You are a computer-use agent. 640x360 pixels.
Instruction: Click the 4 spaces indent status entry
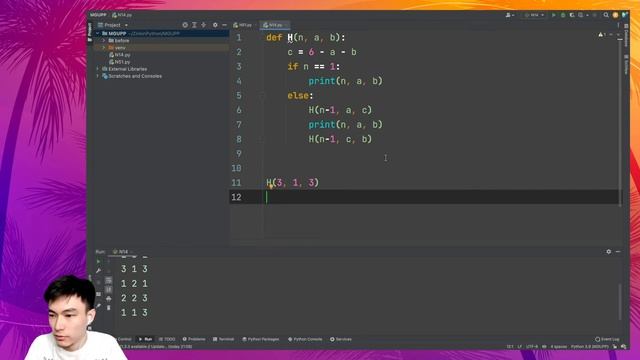(x=559, y=347)
